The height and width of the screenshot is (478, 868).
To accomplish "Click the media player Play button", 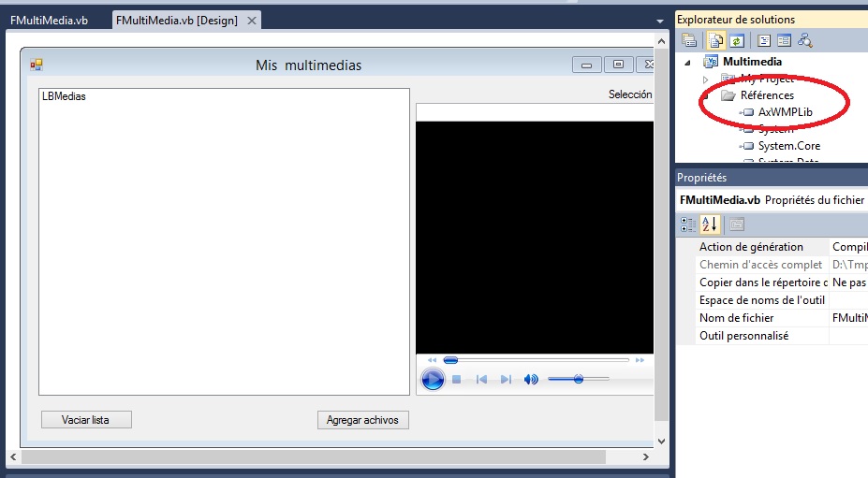I will pyautogui.click(x=433, y=380).
